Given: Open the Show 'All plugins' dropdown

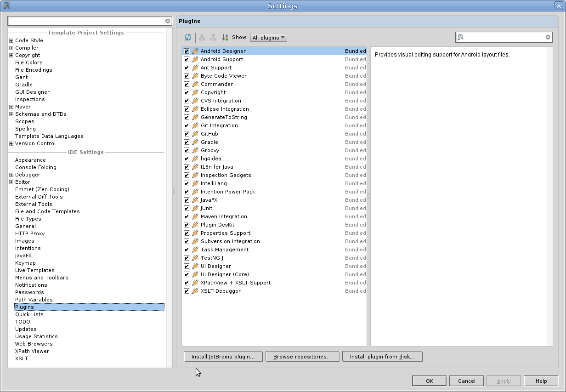Looking at the screenshot, I should (269, 38).
